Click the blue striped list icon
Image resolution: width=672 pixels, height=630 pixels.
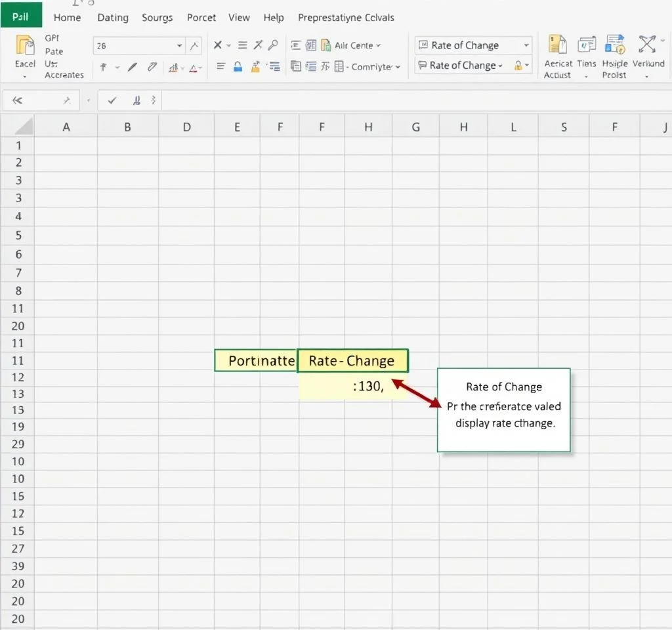(274, 66)
